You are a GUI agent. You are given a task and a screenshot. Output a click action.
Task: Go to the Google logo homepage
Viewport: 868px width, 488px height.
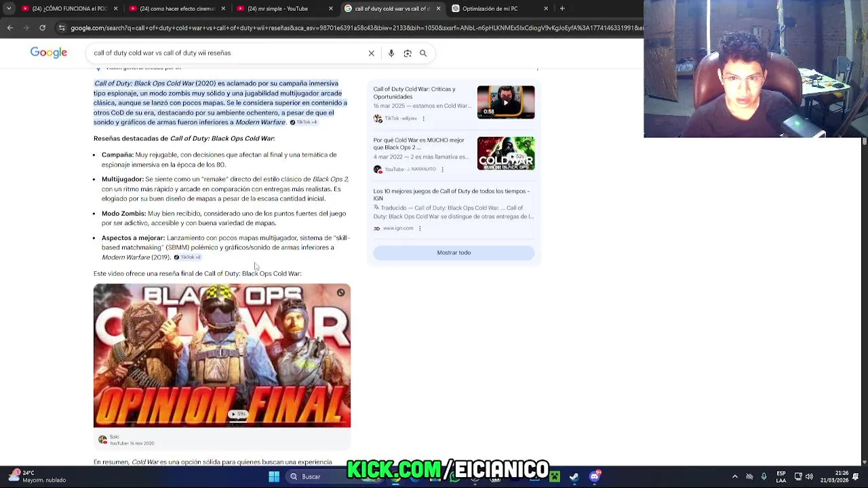tap(49, 53)
